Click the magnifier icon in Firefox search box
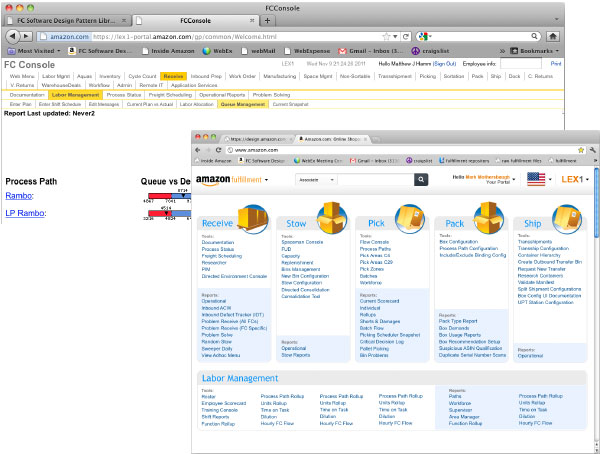 (534, 36)
